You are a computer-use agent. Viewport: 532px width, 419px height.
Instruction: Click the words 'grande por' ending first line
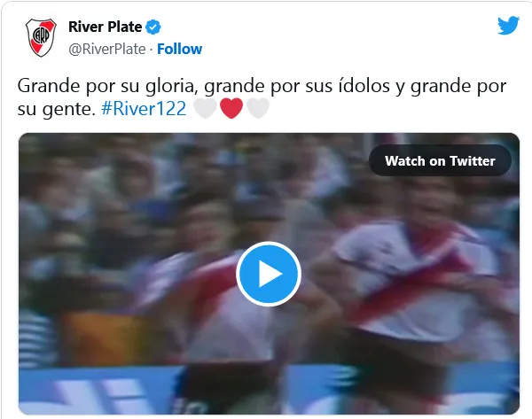458,86
